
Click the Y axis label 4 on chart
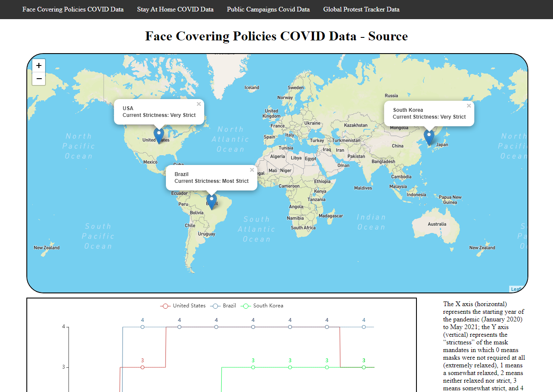64,327
